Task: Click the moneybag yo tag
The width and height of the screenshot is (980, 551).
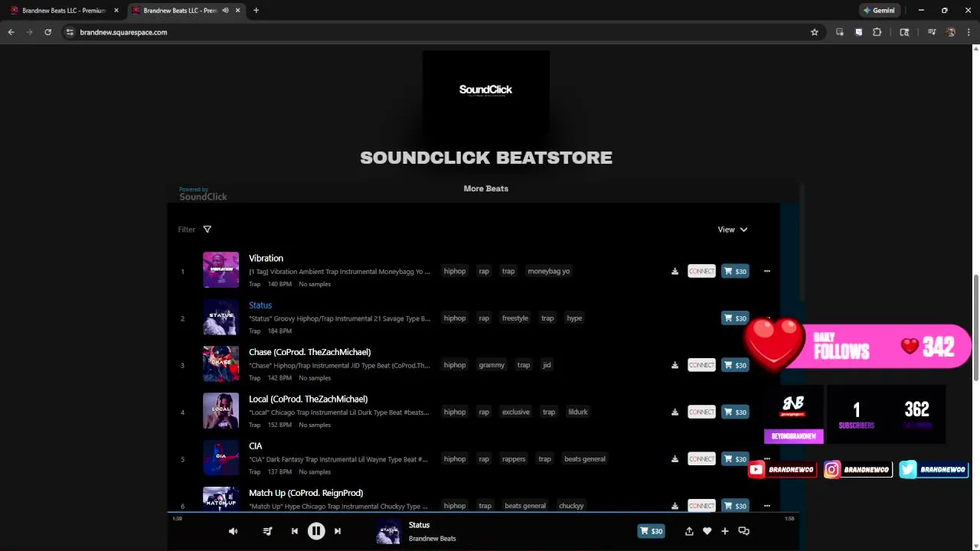Action: 548,271
